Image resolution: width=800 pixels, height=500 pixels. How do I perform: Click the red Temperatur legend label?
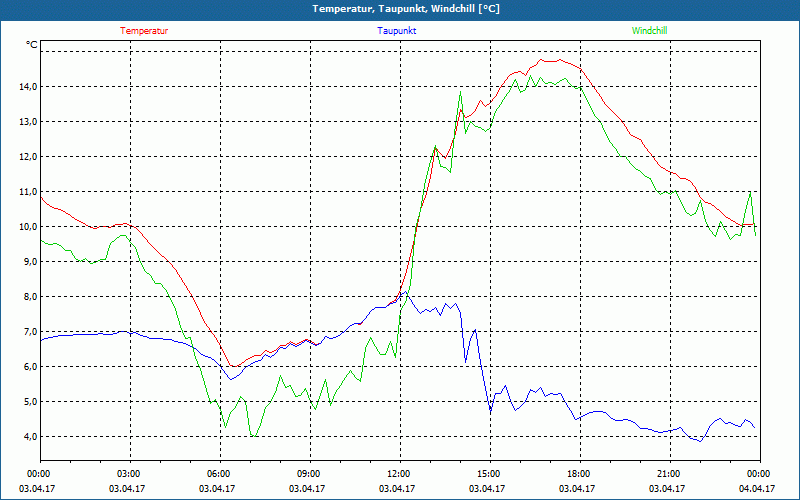point(144,31)
